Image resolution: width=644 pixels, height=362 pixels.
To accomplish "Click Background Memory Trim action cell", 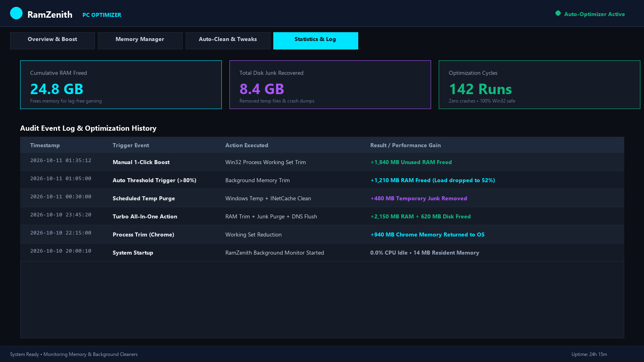I will (258, 180).
